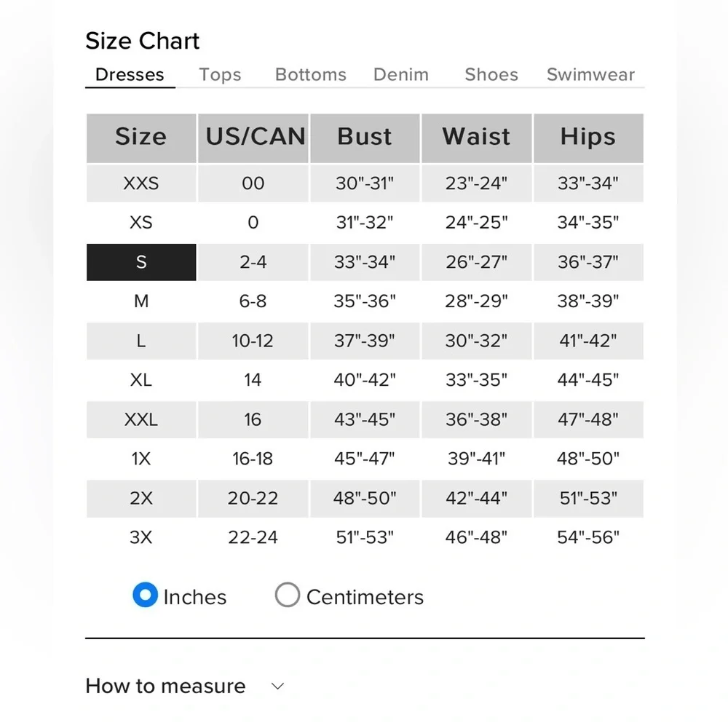This screenshot has height=728, width=728.
Task: Open the How to measure section
Action: pyautogui.click(x=165, y=687)
